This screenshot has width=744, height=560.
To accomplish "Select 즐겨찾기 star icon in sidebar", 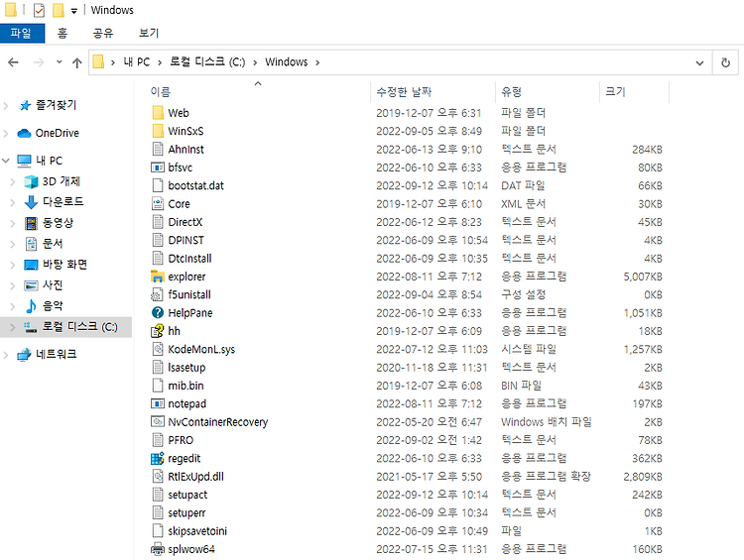I will pyautogui.click(x=25, y=105).
